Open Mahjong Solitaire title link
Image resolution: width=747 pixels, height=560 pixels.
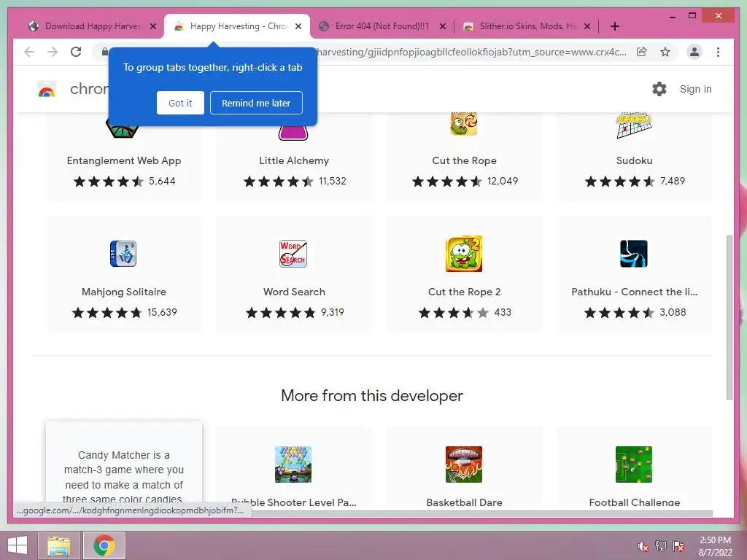(x=124, y=292)
